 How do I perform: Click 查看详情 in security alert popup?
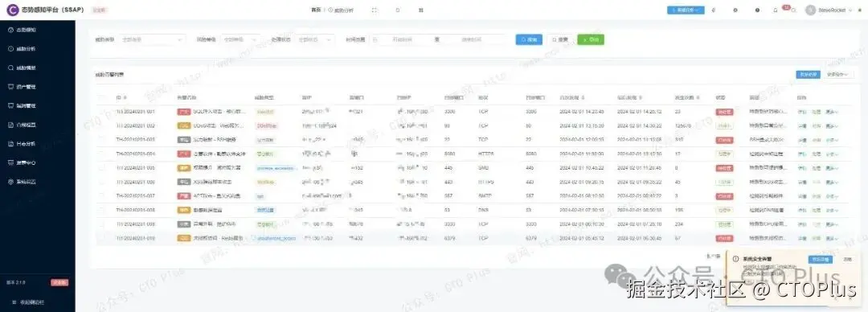pos(820,259)
